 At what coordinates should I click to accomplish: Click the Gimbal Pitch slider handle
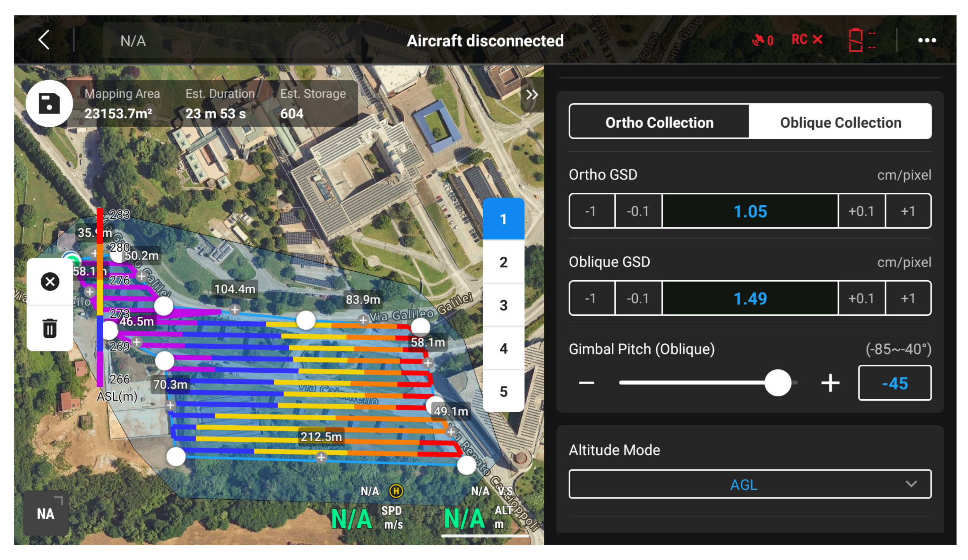tap(777, 383)
